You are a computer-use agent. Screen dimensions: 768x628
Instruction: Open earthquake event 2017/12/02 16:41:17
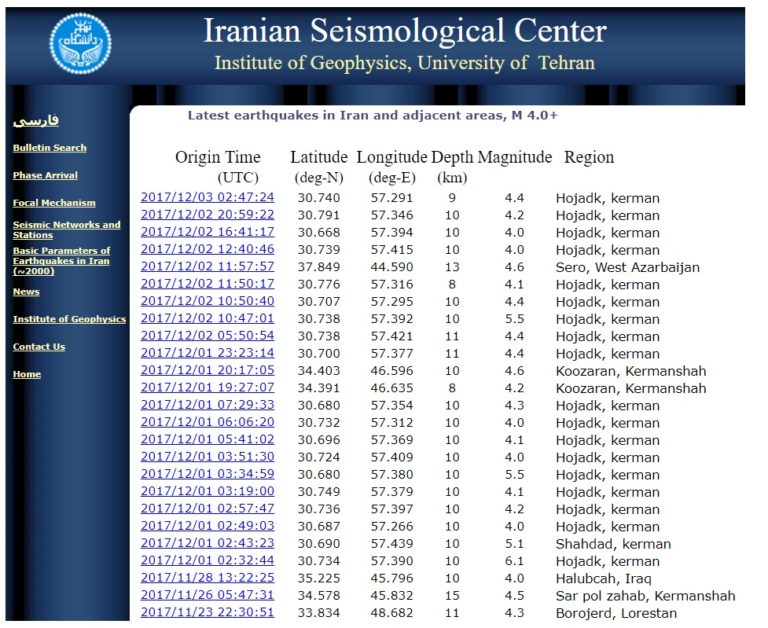click(207, 232)
